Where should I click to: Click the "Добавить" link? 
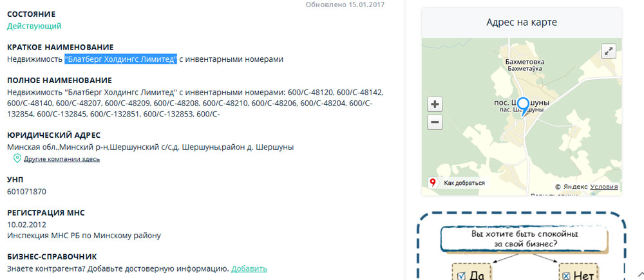pyautogui.click(x=249, y=268)
